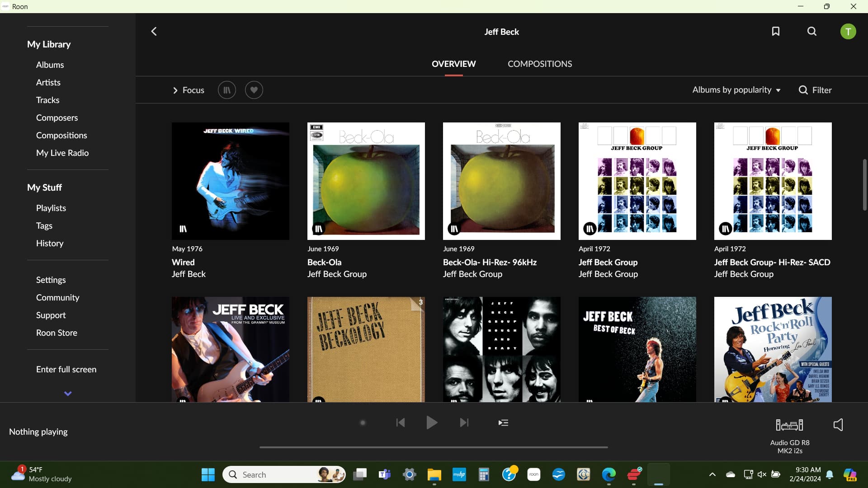Click library badge on Jeff Beck Group SACD cover
Screen dimensions: 868x488
725,229
